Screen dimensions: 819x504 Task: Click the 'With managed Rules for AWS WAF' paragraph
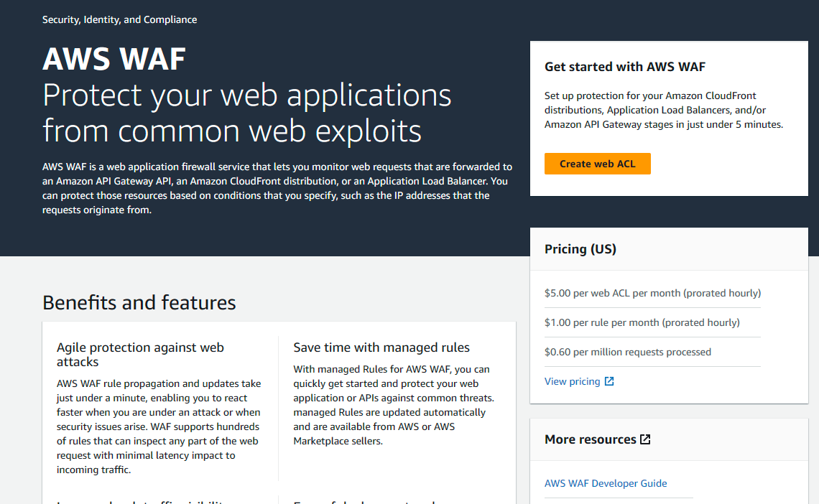click(x=394, y=405)
